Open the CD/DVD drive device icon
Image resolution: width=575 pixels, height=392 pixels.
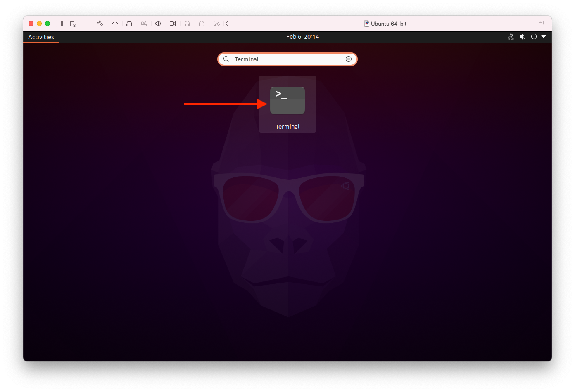[144, 24]
